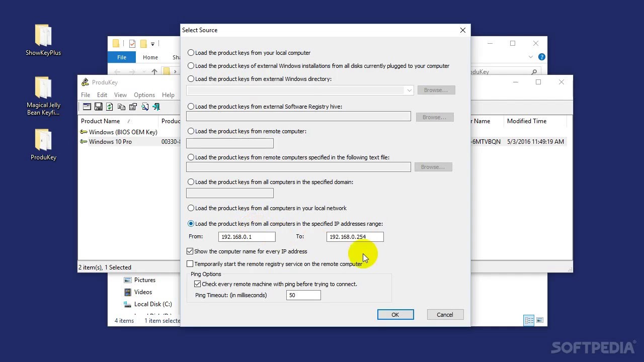Select load from external Software Registry hive
Screen dimensions: 644x362
coord(191,107)
